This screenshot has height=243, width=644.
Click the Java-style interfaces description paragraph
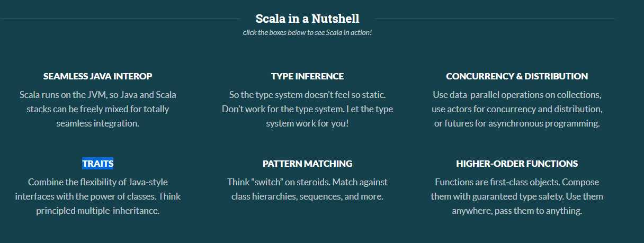(98, 196)
